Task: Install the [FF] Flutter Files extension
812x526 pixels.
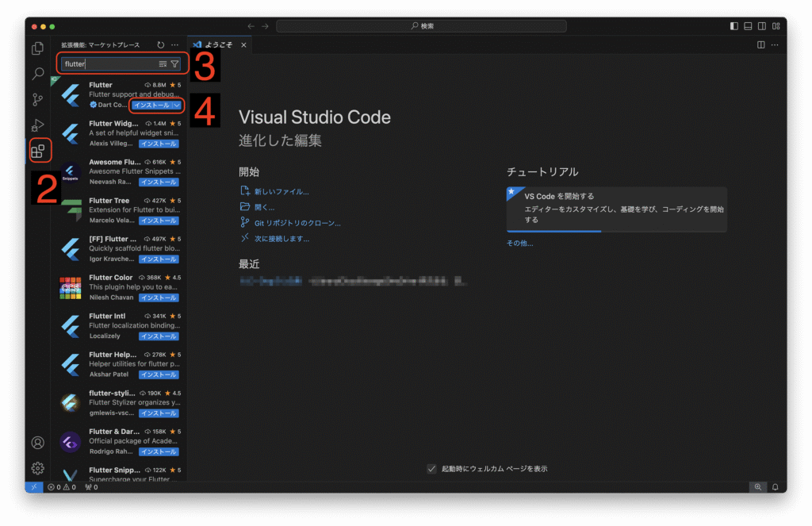Action: tap(159, 259)
